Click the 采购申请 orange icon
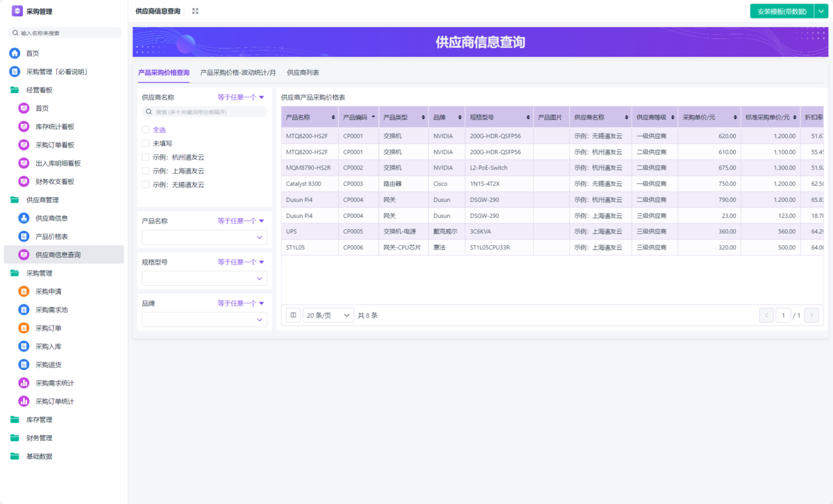This screenshot has width=833, height=504. [x=24, y=292]
